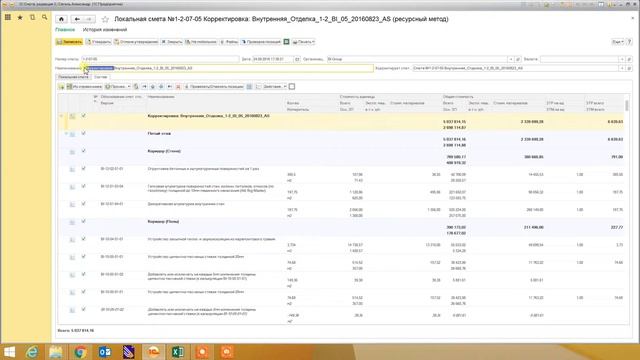
Task: Click the estimate number input field
Action: [x=160, y=59]
